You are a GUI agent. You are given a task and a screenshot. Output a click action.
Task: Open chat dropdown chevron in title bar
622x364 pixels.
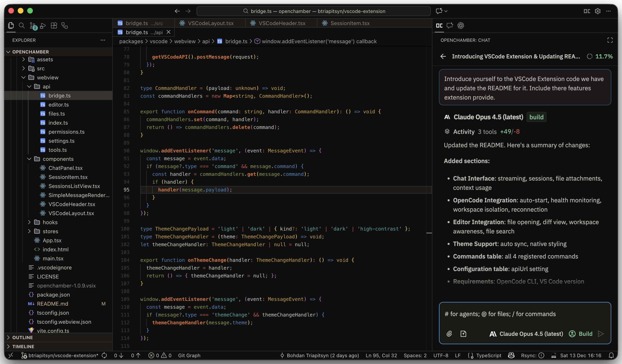tap(446, 11)
